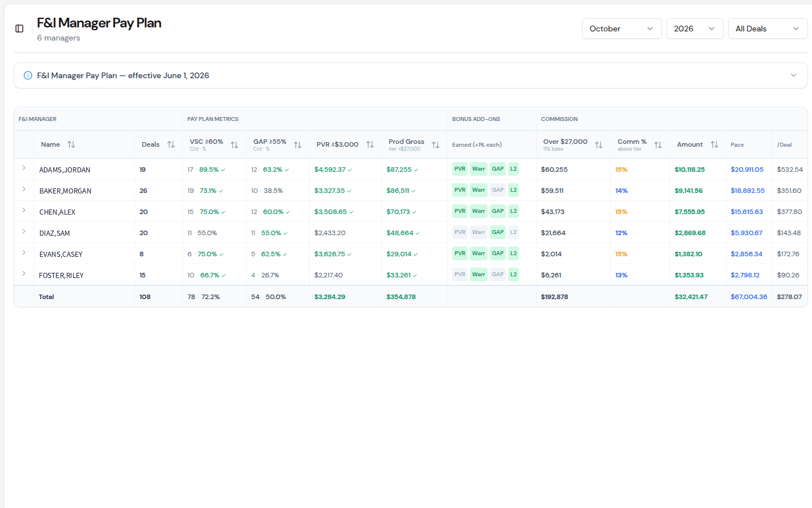Sort by VSC ≥60% column arrows

(x=234, y=145)
